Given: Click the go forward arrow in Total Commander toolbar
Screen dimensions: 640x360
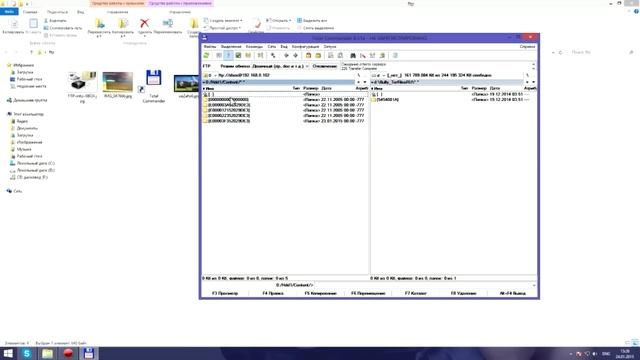Looking at the screenshot, I should (x=296, y=56).
